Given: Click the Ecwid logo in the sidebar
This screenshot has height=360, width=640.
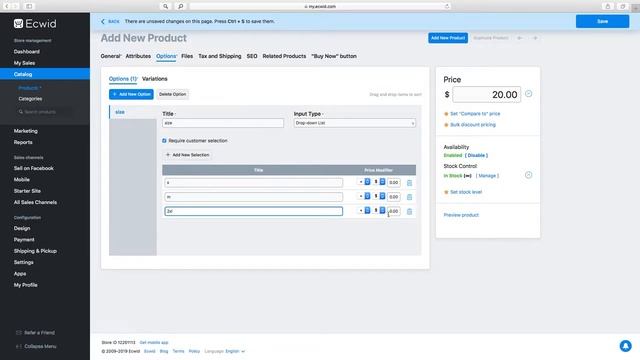Looking at the screenshot, I should pos(35,24).
